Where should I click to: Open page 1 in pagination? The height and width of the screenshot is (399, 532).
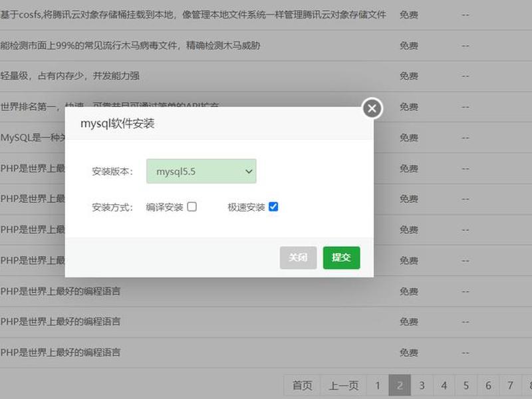pos(378,386)
